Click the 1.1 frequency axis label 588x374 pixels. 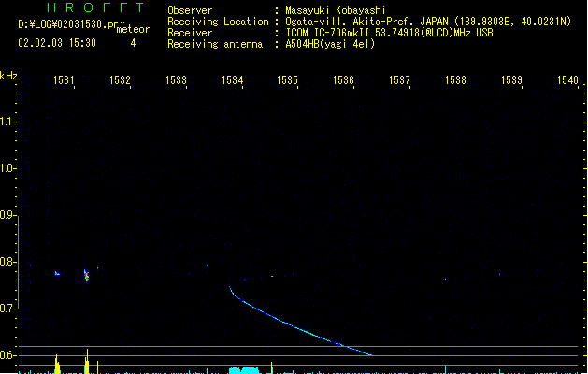[x=7, y=122]
